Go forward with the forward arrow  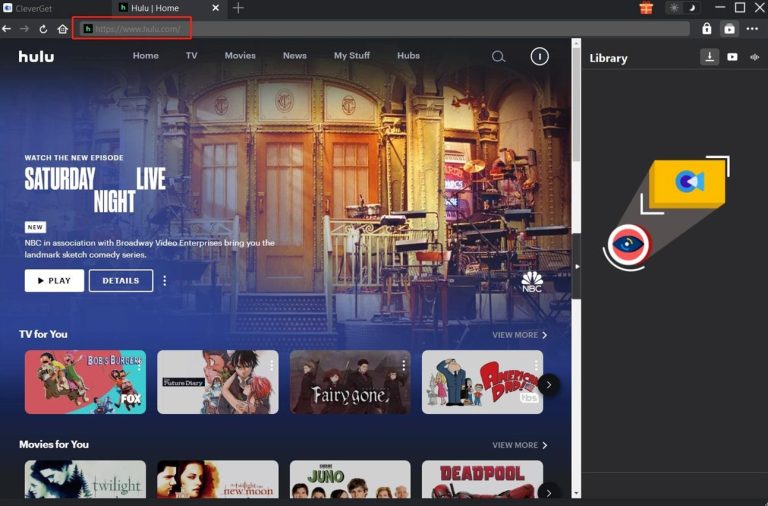(x=24, y=29)
